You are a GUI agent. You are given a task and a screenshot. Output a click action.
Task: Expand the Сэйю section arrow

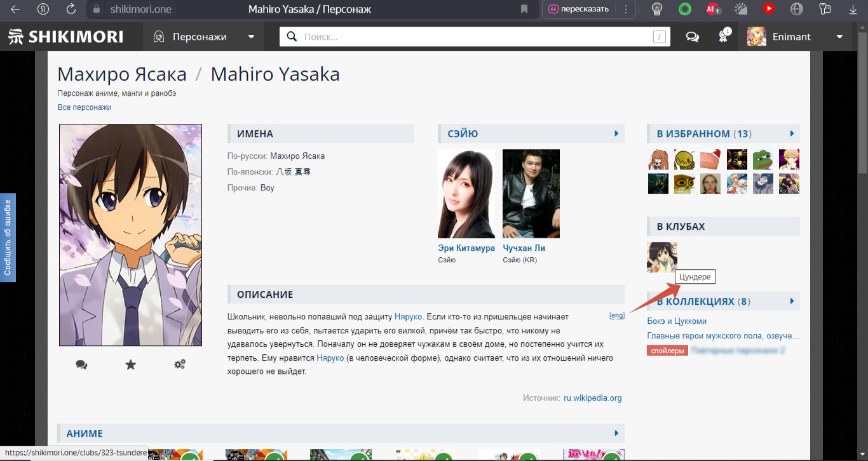pos(616,133)
